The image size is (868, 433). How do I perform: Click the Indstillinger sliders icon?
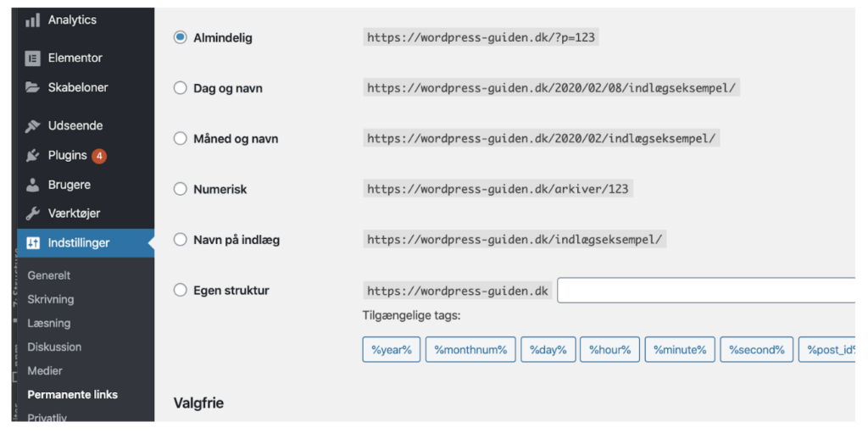coord(33,243)
